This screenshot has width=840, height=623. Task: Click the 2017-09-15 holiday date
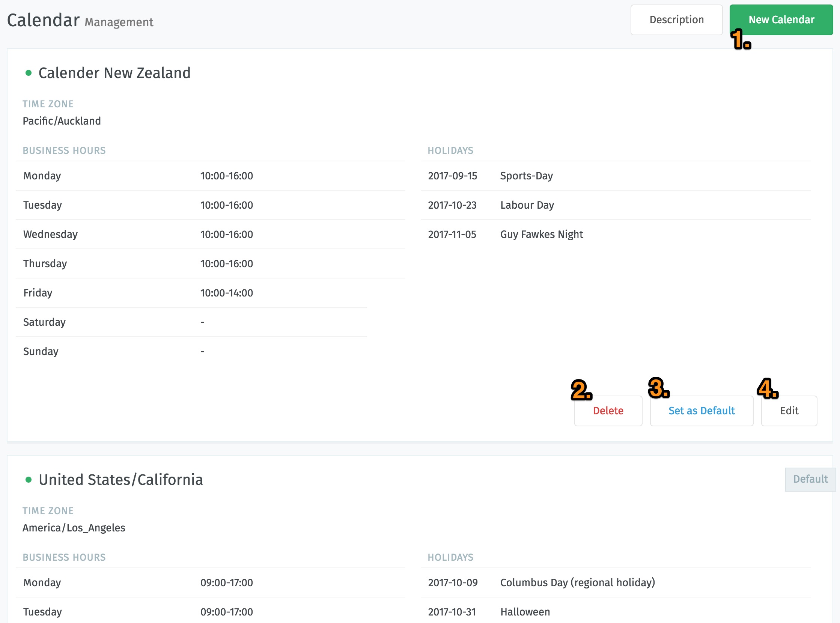452,176
